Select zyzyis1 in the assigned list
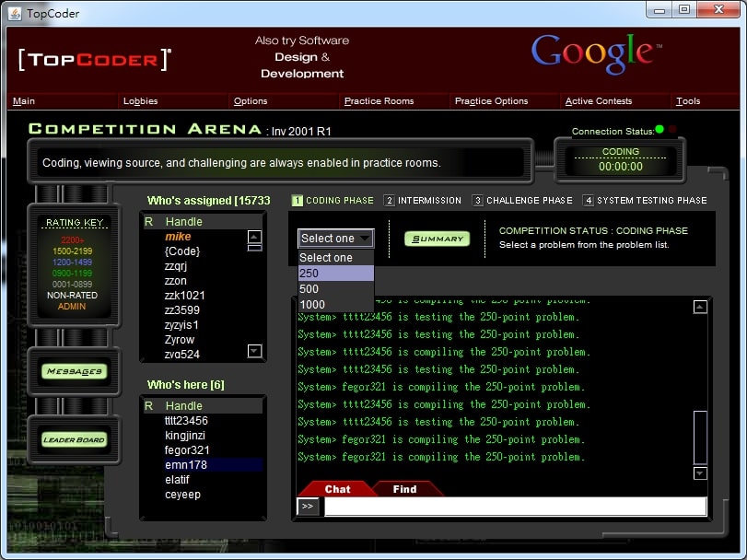 (181, 325)
